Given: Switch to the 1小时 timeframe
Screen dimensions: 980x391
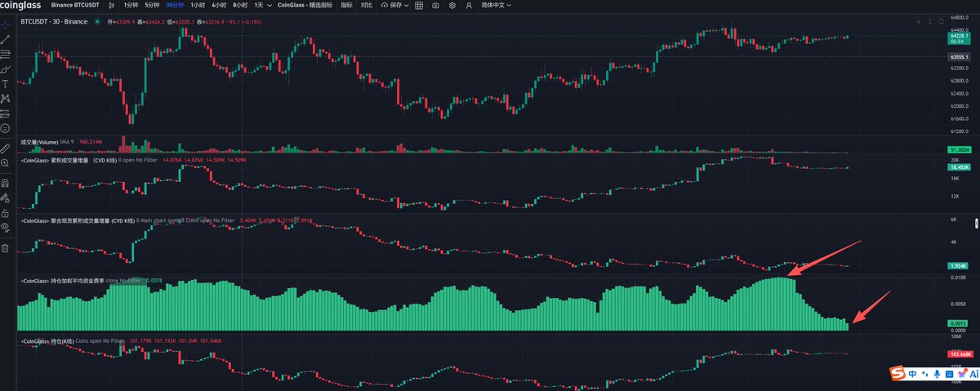Looking at the screenshot, I should pos(197,5).
